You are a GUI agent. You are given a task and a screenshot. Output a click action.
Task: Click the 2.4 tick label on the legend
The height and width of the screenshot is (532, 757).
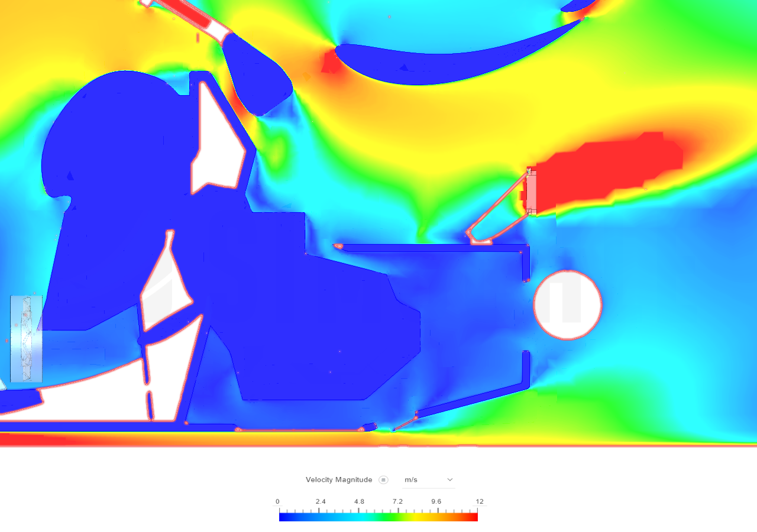pyautogui.click(x=320, y=502)
